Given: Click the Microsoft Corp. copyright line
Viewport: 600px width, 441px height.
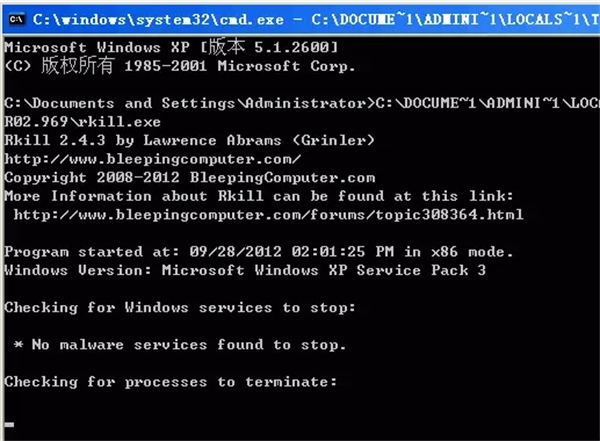Looking at the screenshot, I should tap(179, 66).
